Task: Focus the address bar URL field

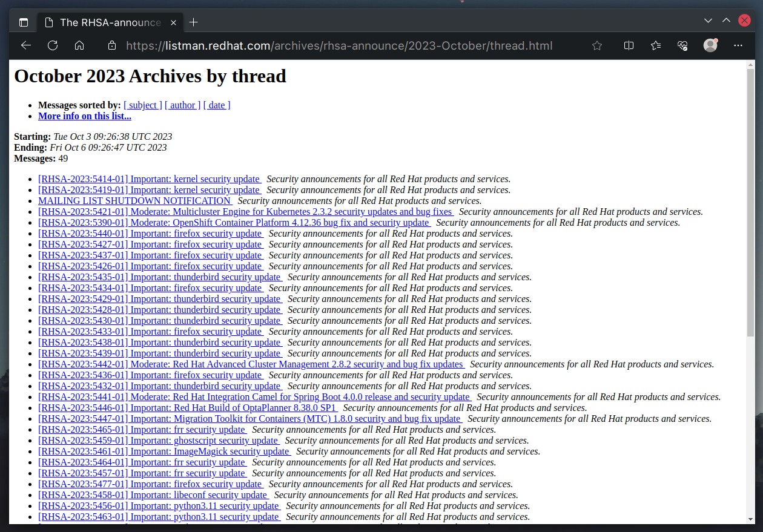Action: tap(339, 45)
